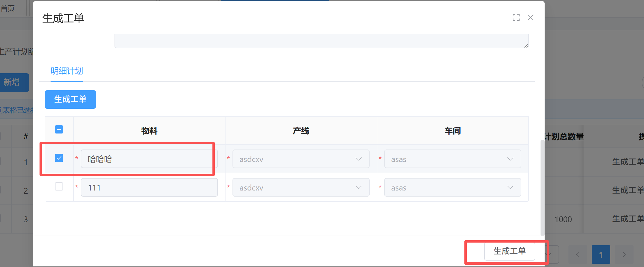The width and height of the screenshot is (644, 267).
Task: Open first row 车间 asas dropdown
Action: tap(452, 159)
